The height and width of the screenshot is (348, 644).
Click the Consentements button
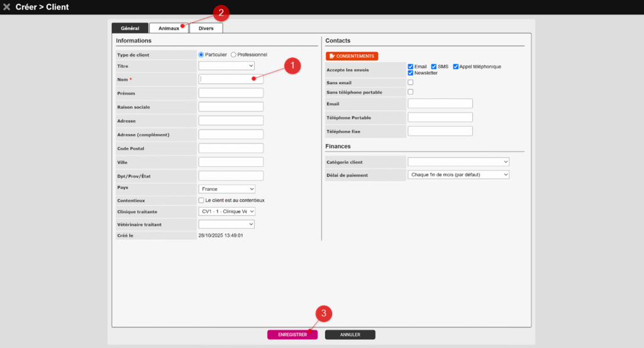coord(352,56)
